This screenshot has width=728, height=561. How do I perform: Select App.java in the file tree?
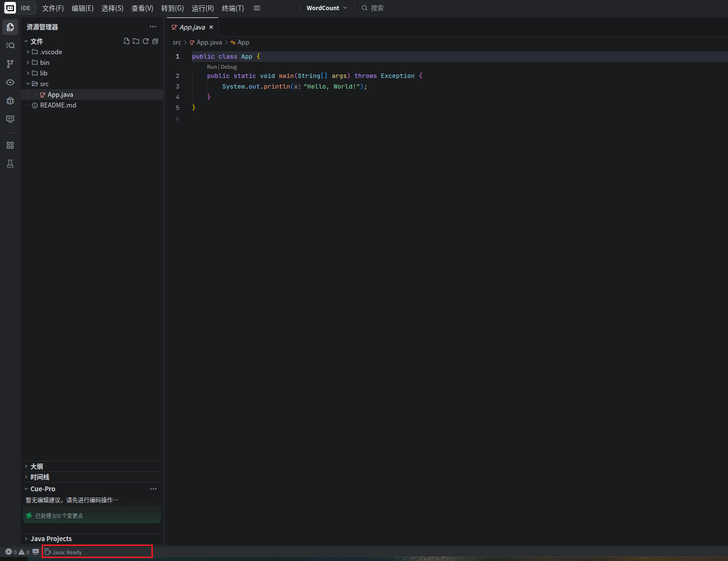point(92,94)
